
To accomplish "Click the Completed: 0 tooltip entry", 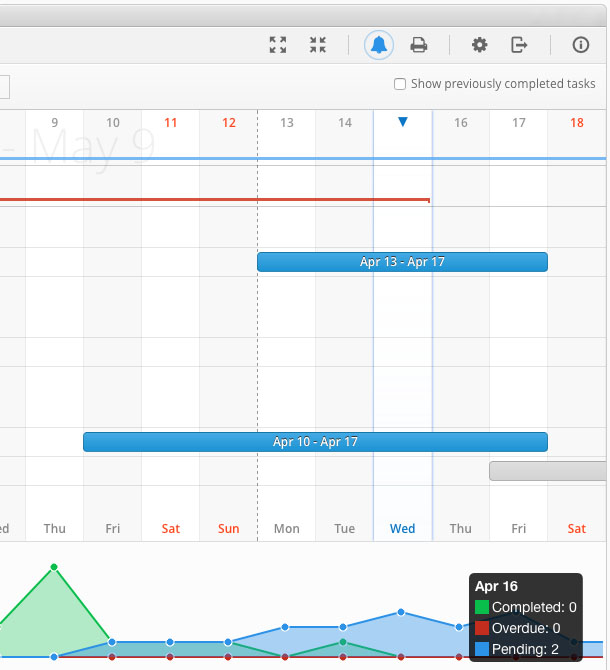I will (526, 607).
